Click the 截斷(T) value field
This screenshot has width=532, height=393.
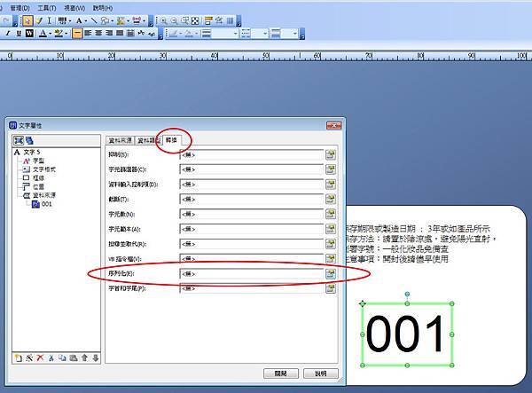(x=252, y=200)
